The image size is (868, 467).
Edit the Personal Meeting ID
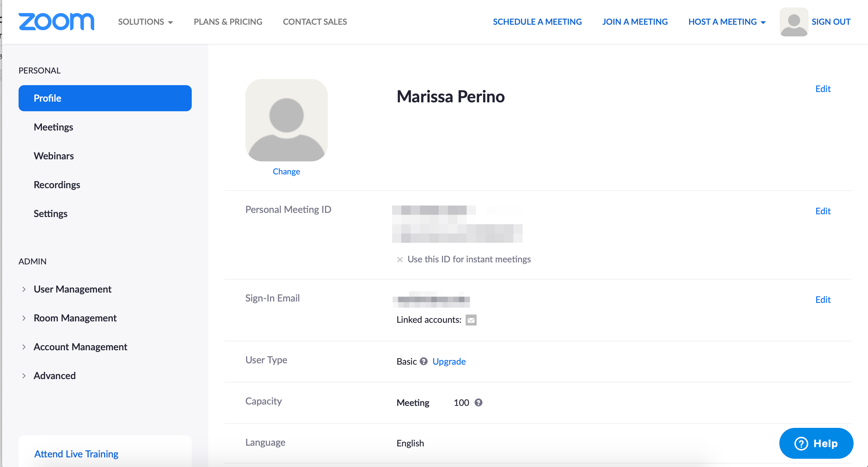pos(823,211)
